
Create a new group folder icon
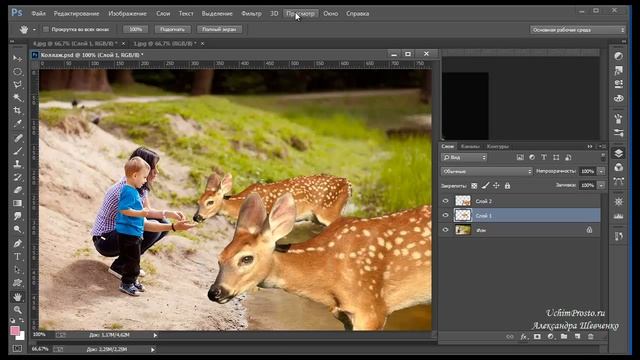point(564,337)
